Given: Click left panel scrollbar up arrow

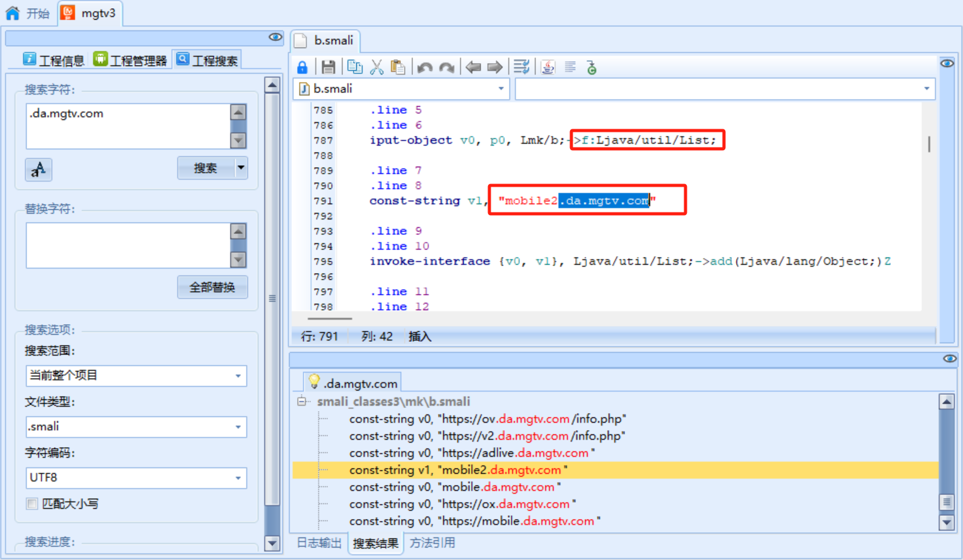Looking at the screenshot, I should (x=272, y=85).
